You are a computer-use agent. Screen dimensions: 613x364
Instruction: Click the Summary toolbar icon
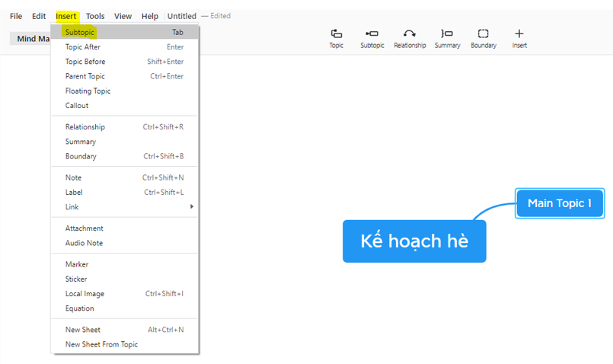coord(447,34)
